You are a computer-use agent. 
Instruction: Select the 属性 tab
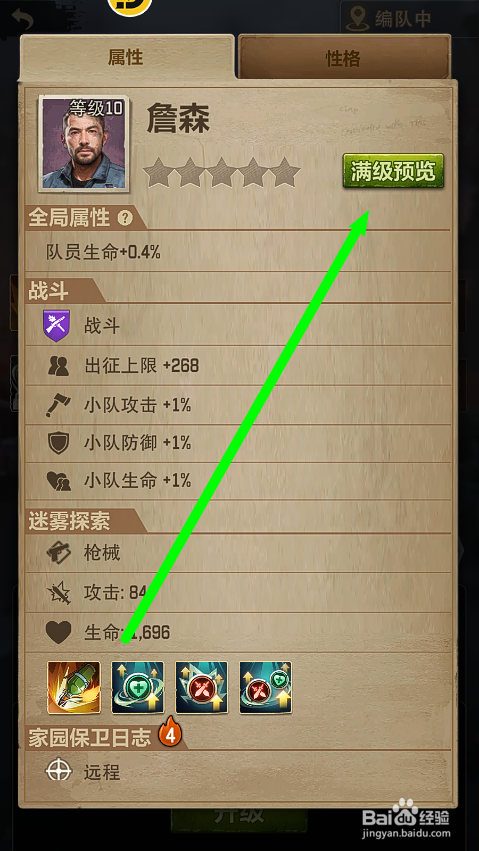point(126,58)
